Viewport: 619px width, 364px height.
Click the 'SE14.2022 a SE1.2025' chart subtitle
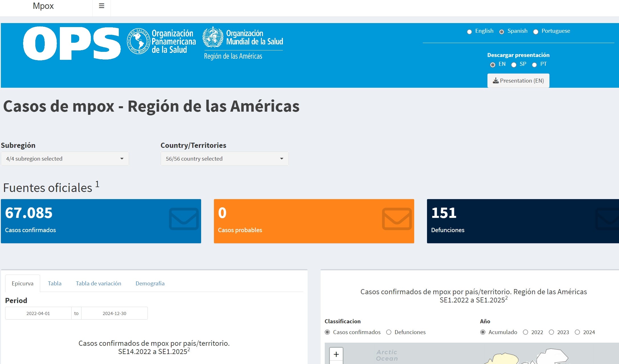154,351
